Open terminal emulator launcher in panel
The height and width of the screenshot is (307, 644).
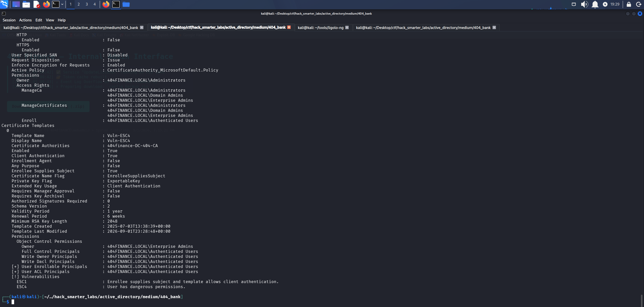point(56,4)
